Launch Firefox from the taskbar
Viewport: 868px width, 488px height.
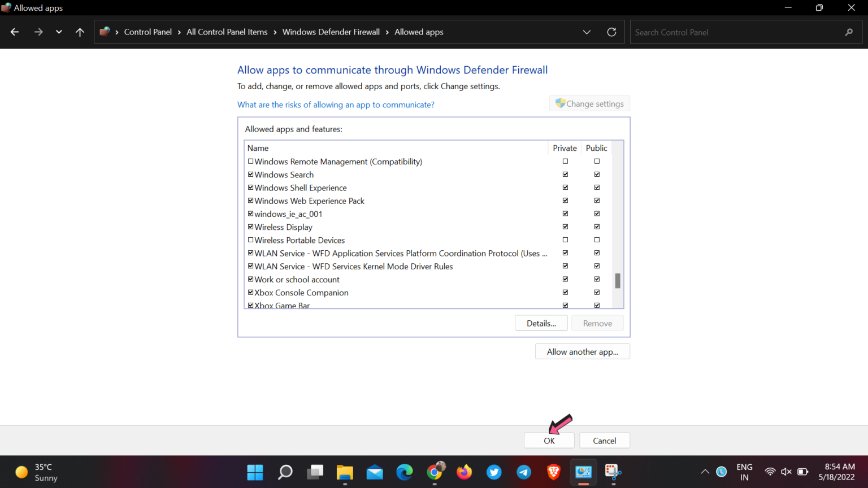(x=464, y=472)
